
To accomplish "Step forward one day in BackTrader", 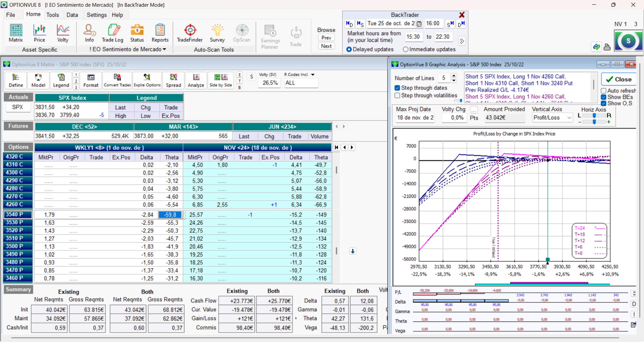I will point(461,23).
